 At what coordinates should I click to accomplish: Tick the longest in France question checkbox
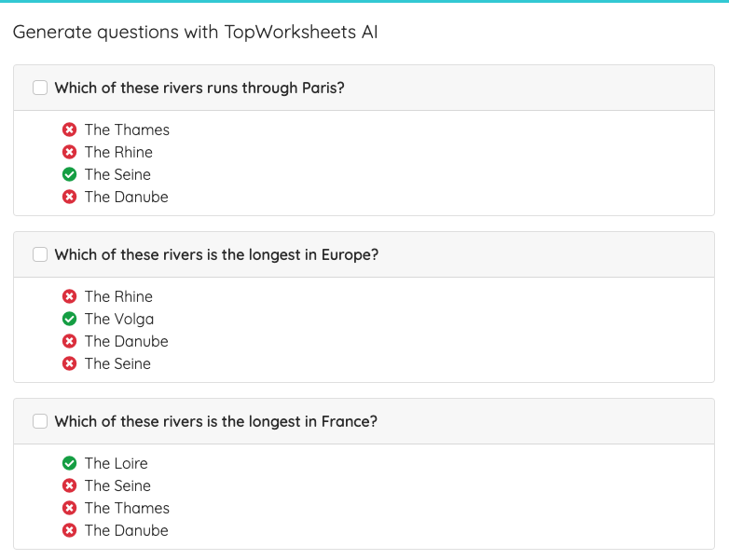[x=40, y=421]
